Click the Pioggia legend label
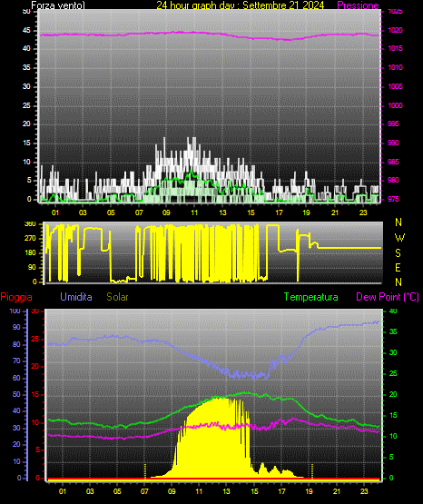Screen dimensions: 423x504 16,297
